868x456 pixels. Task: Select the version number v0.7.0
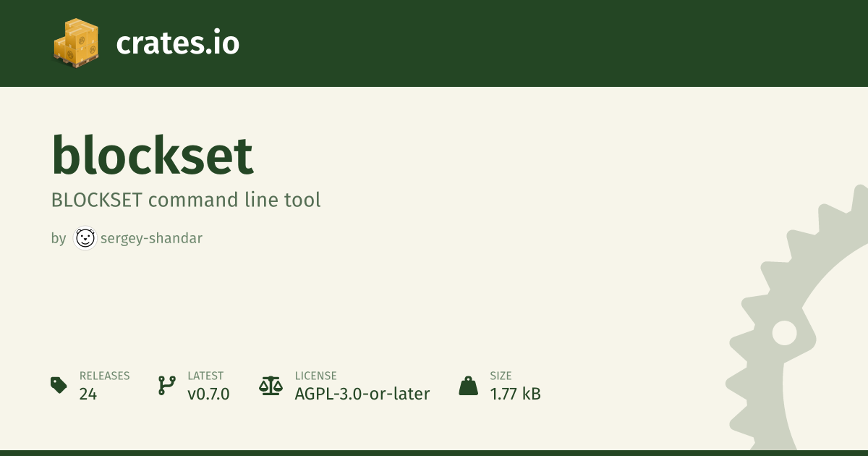pyautogui.click(x=208, y=394)
